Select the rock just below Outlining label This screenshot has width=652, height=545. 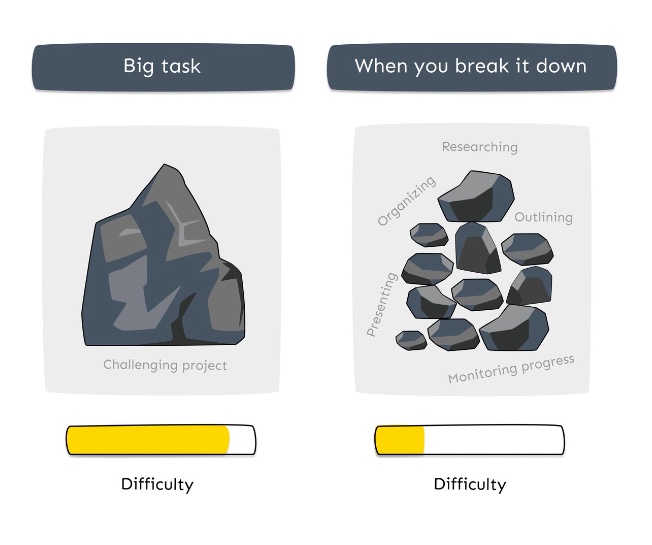coord(527,249)
